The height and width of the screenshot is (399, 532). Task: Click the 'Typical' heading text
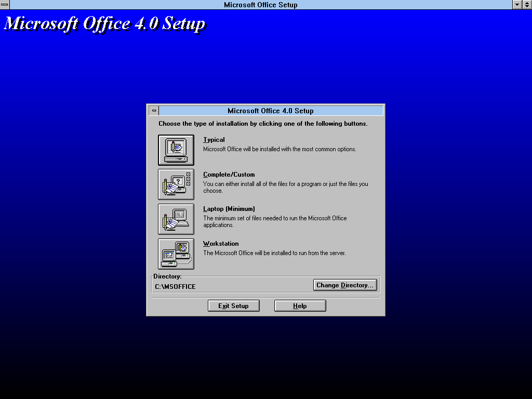[x=214, y=139]
